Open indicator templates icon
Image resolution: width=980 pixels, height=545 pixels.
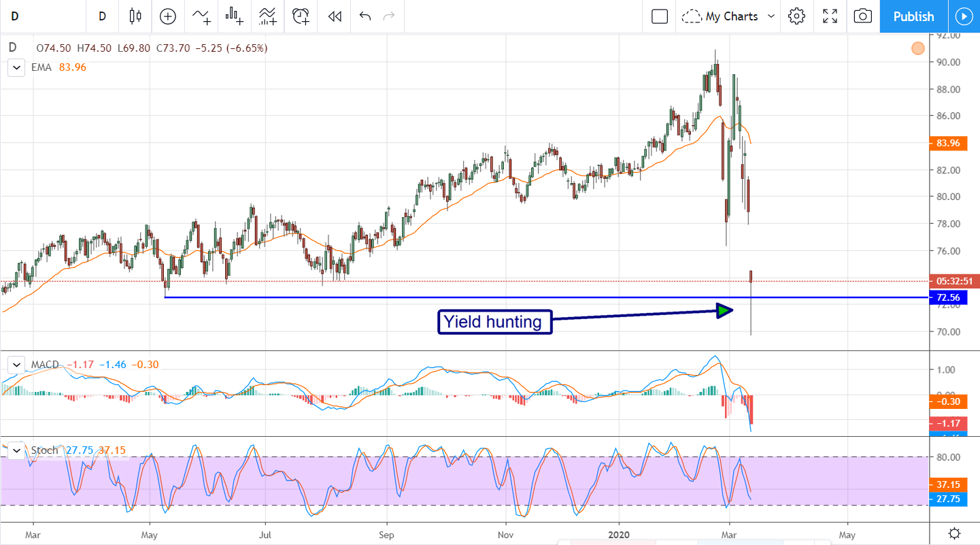267,16
